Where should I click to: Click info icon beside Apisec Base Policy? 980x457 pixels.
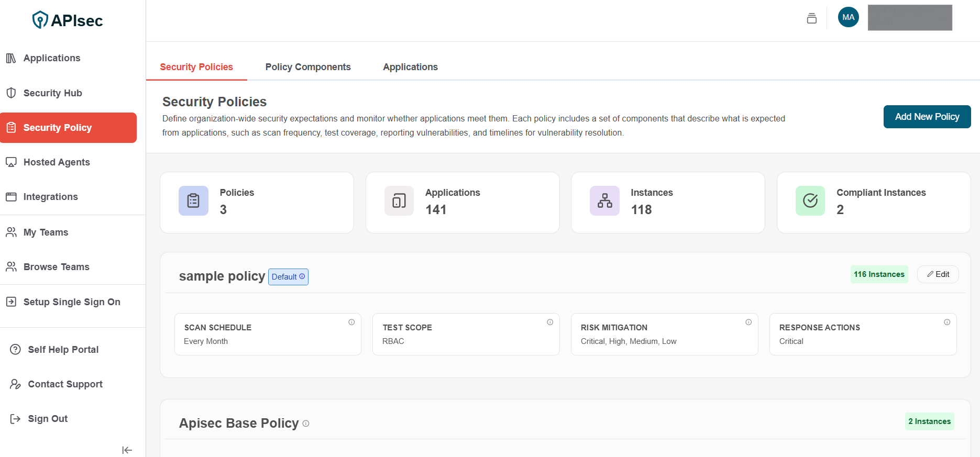click(306, 423)
